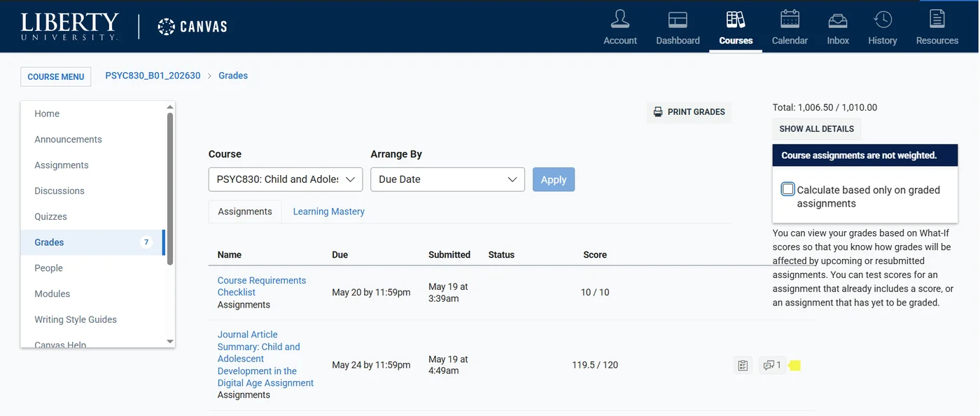The width and height of the screenshot is (980, 416).
Task: Click the Status column header
Action: tap(501, 255)
